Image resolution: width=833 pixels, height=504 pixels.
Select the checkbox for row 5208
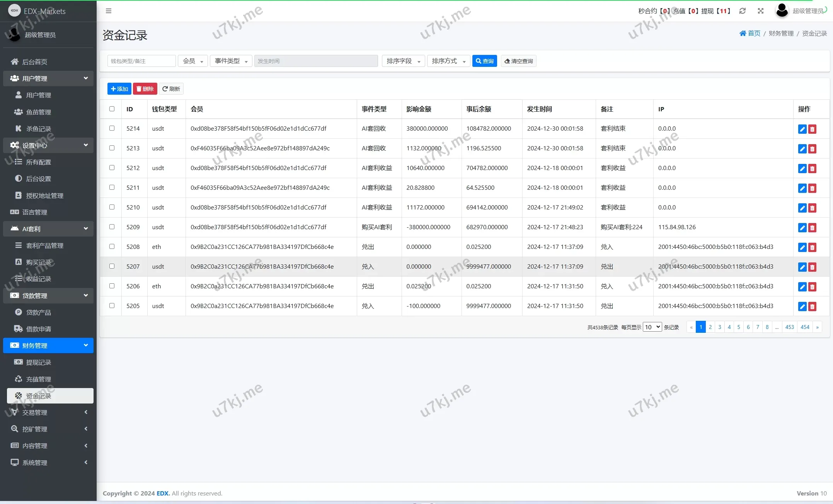click(x=112, y=247)
